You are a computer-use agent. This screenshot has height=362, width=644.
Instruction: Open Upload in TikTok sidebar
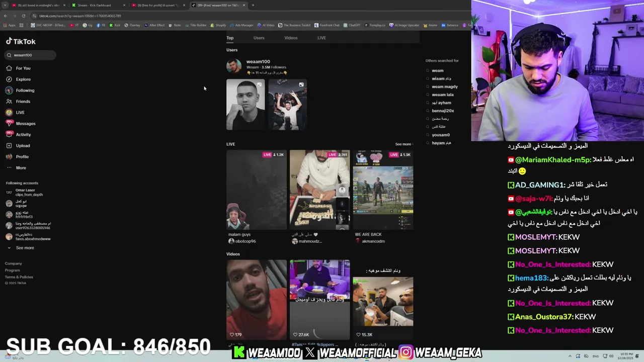(x=18, y=146)
